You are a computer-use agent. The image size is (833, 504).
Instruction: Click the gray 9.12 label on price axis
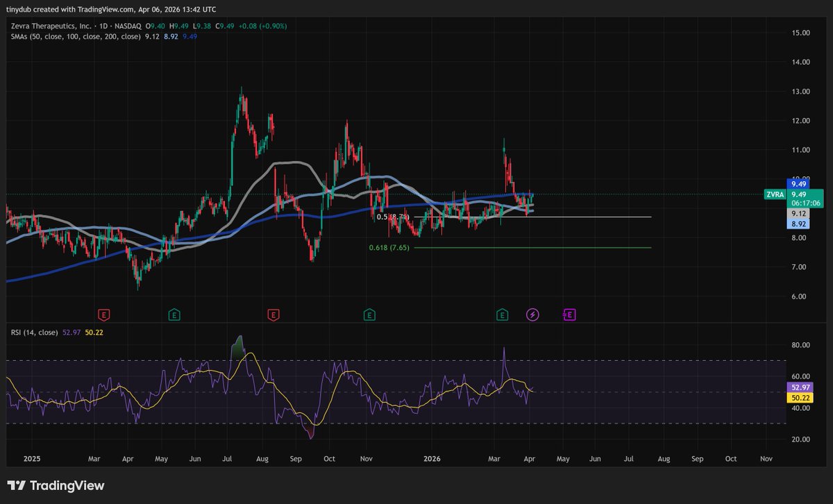(x=797, y=215)
